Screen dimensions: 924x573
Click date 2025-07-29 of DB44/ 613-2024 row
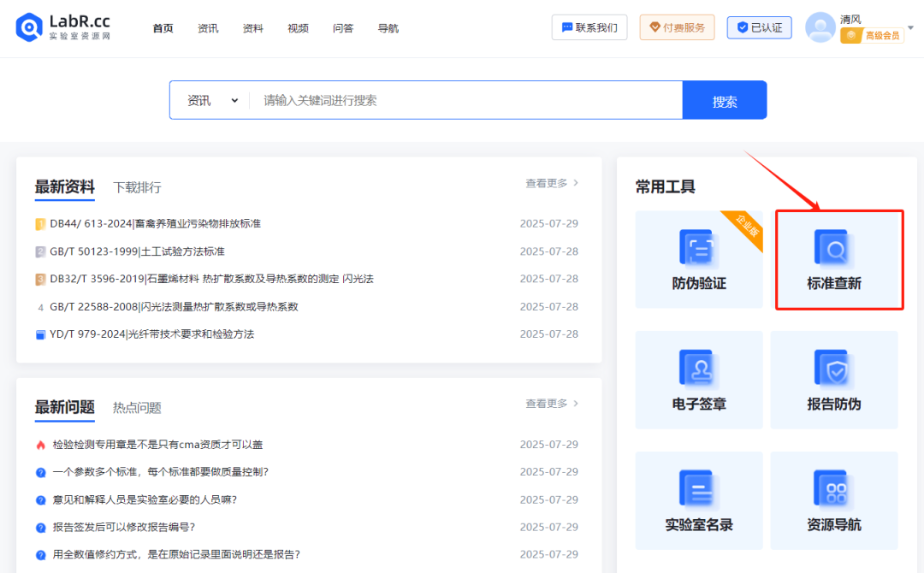[548, 224]
